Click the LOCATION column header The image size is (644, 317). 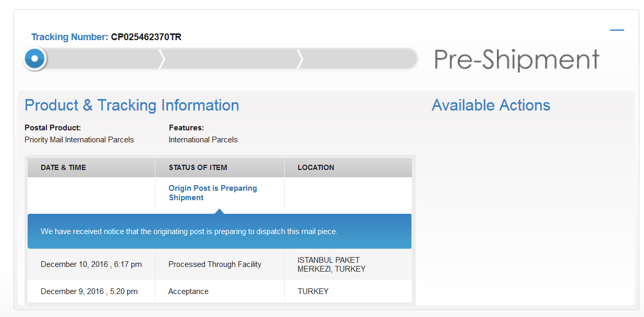click(x=316, y=167)
